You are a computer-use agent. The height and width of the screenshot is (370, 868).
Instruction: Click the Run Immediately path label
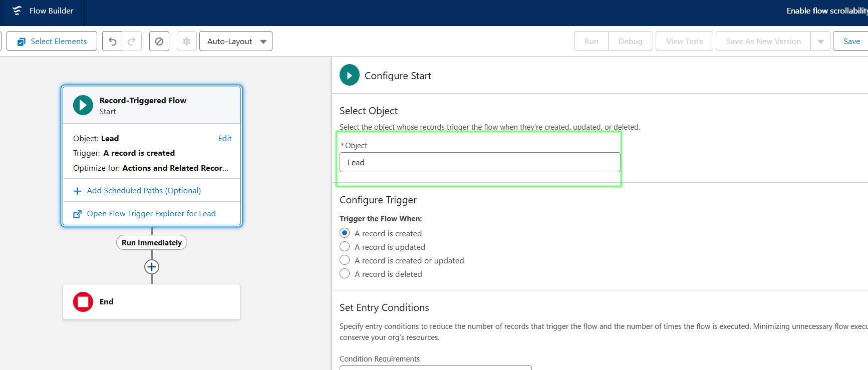click(152, 242)
